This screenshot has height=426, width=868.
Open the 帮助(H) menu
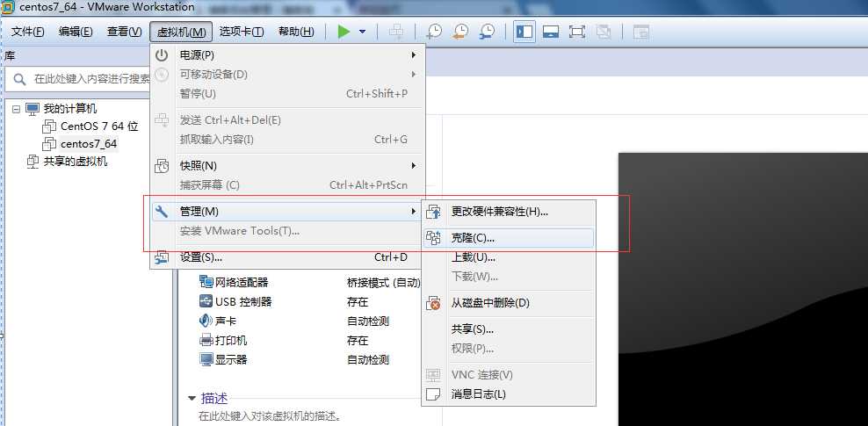[296, 32]
